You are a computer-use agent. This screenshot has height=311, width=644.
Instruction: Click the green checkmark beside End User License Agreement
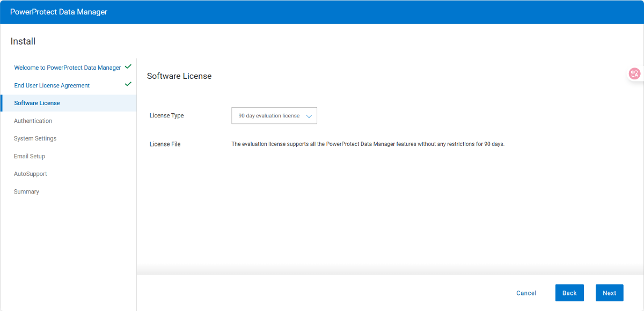[x=128, y=84]
